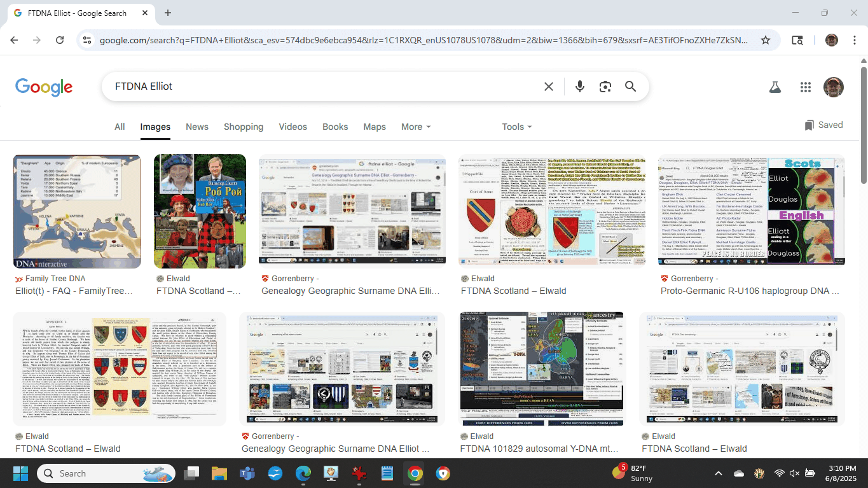This screenshot has width=868, height=488.
Task: Select the Images tab
Action: pos(155,127)
